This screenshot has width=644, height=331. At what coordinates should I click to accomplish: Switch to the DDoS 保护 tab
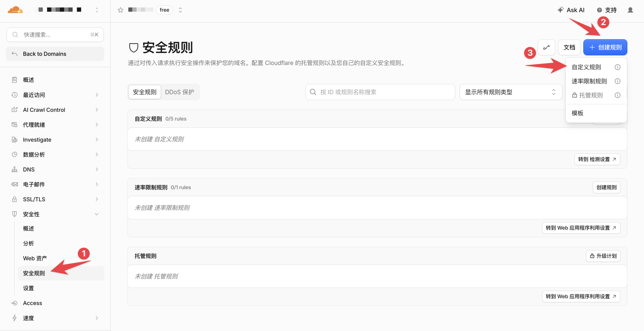click(x=180, y=92)
